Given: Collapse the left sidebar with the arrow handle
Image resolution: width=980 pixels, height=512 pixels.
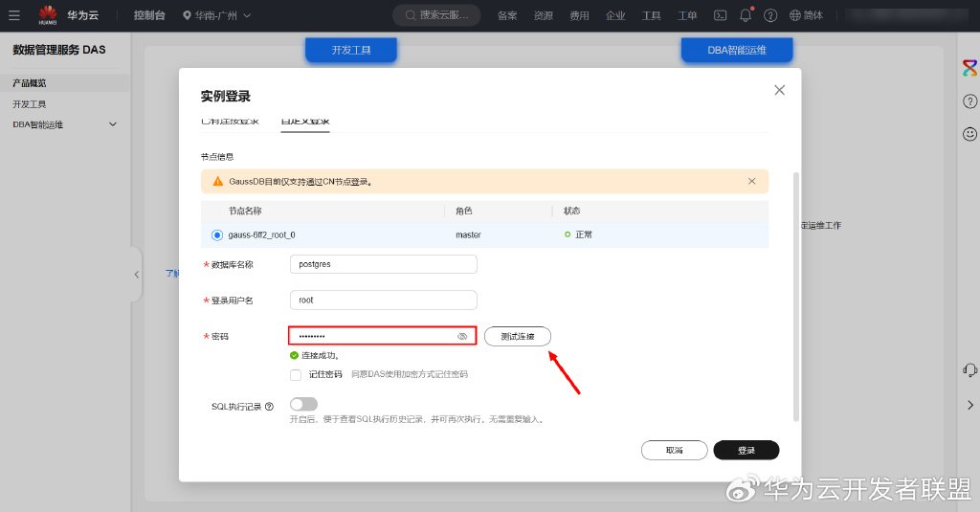Looking at the screenshot, I should pos(136,275).
